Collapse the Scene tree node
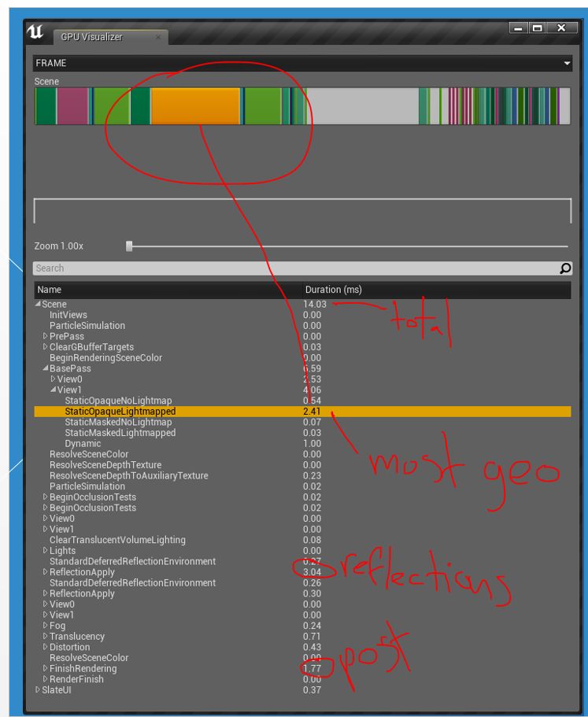The width and height of the screenshot is (588, 717). [38, 304]
